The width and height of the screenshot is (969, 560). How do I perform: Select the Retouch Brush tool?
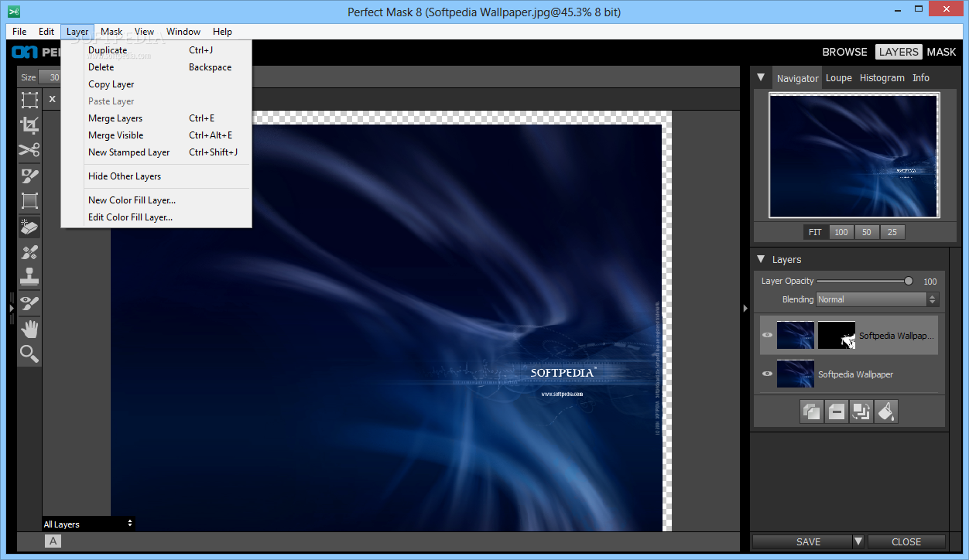tap(29, 252)
